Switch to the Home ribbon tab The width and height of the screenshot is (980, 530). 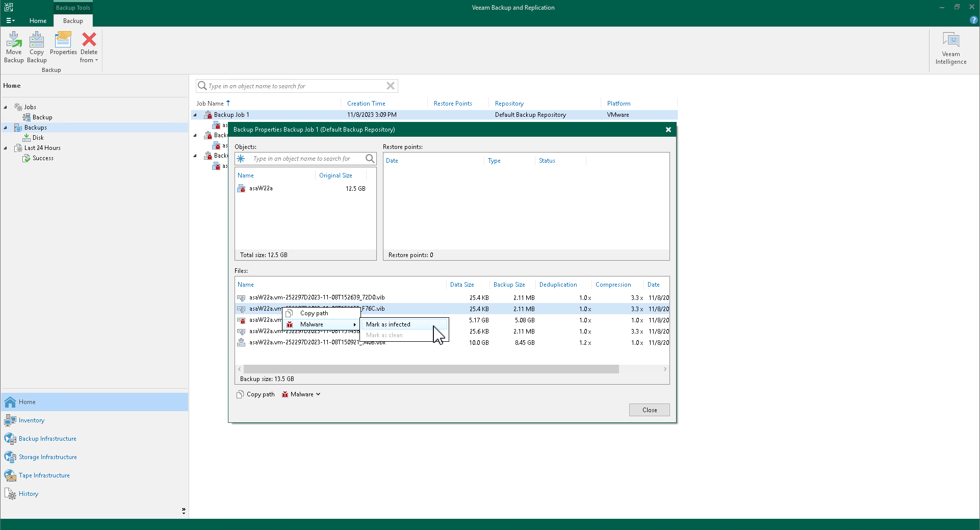click(x=38, y=20)
